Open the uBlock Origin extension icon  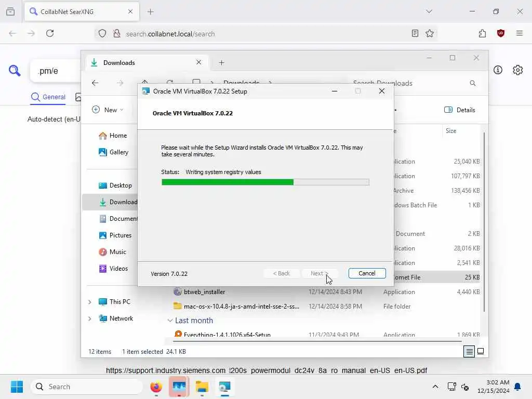(501, 33)
